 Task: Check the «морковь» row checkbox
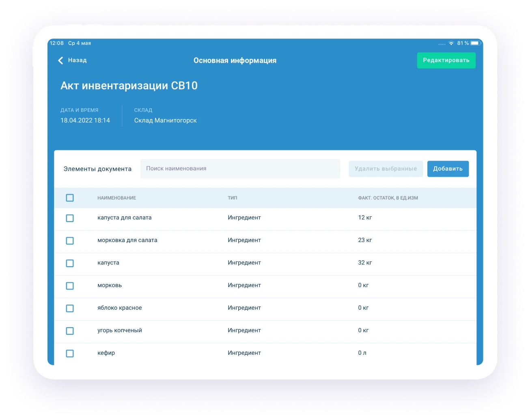(70, 286)
